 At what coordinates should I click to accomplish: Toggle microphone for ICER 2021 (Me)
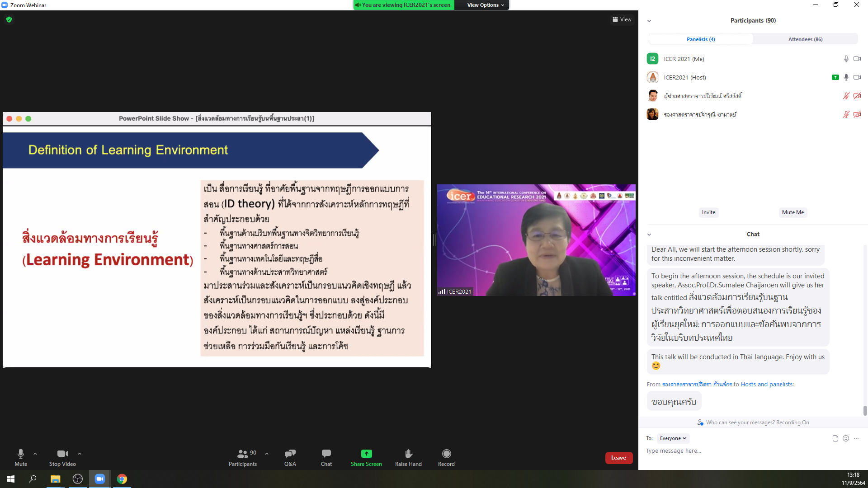[846, 59]
